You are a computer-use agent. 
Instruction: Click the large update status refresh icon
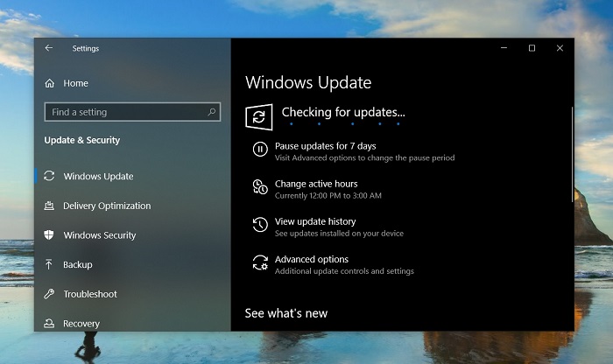click(x=259, y=116)
